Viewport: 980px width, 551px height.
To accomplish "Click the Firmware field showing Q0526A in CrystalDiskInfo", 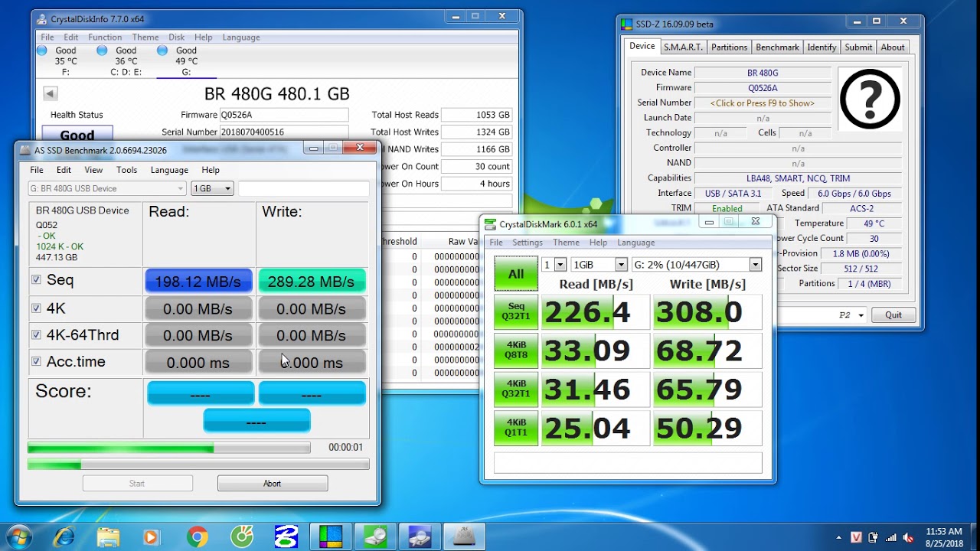I will pyautogui.click(x=284, y=115).
